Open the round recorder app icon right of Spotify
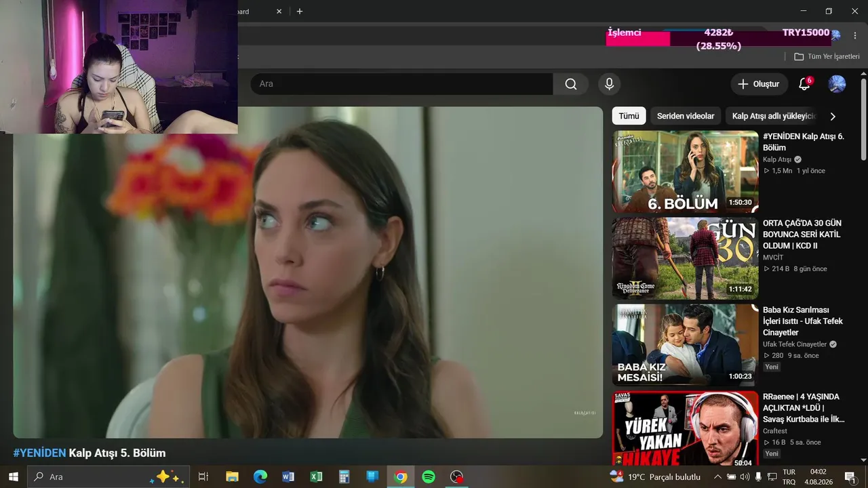 pos(457,476)
